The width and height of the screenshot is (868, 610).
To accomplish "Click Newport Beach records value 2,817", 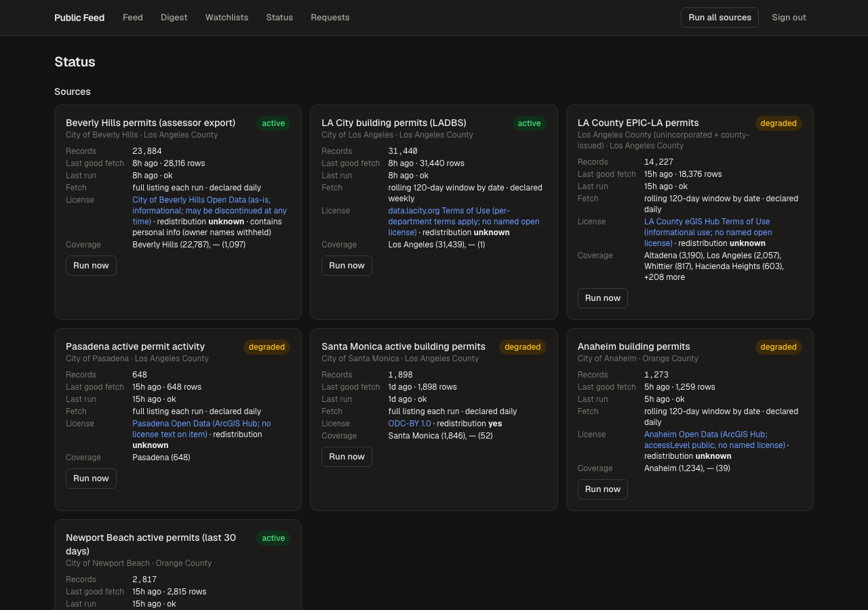I will 144,579.
